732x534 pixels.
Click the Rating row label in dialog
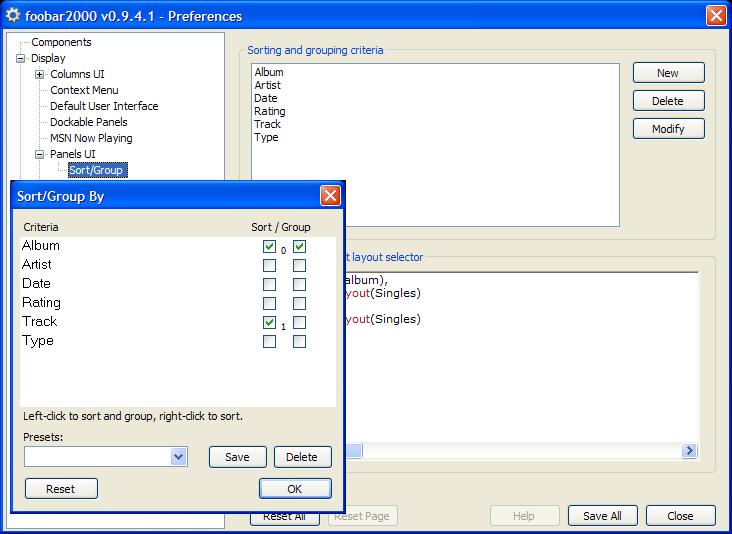tap(41, 303)
